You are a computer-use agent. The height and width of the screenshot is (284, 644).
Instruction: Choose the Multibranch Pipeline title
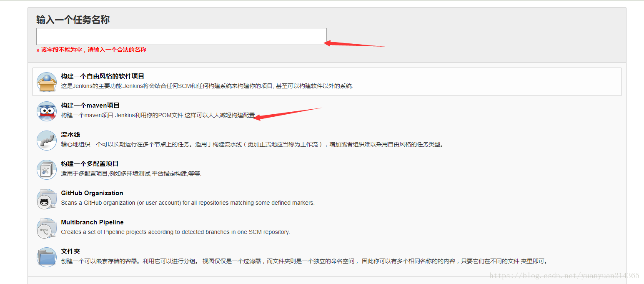click(93, 222)
